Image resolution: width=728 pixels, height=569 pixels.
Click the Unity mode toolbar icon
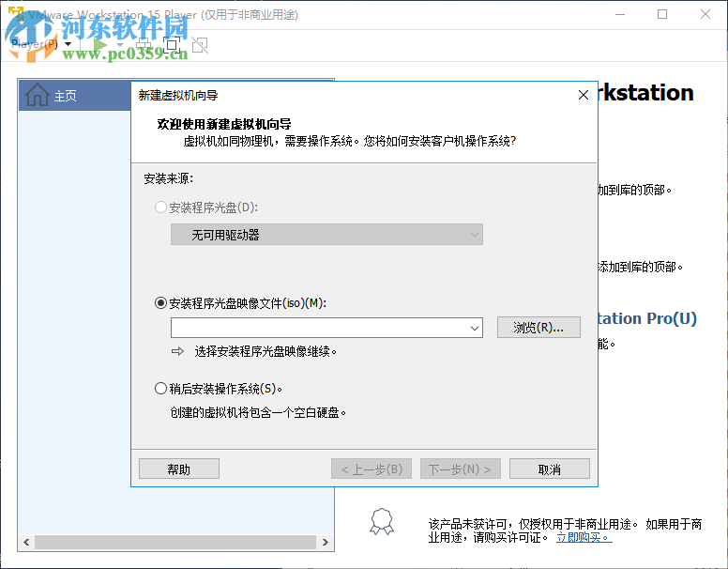click(x=200, y=45)
